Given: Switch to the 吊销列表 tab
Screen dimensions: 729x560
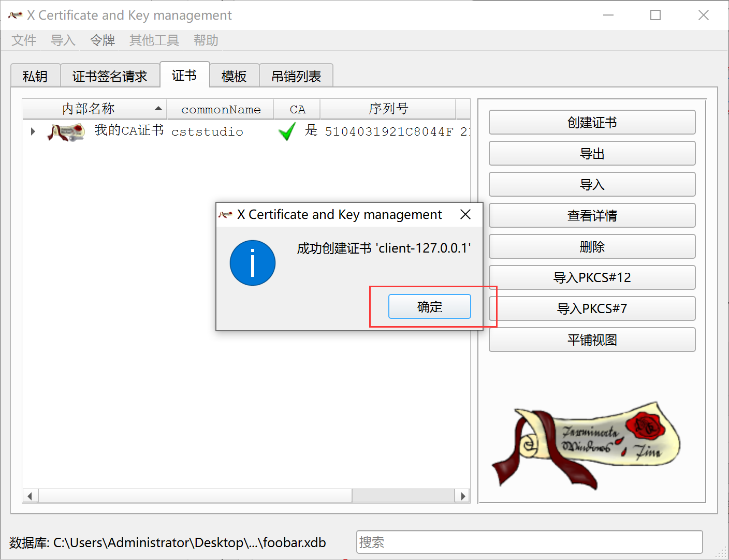Looking at the screenshot, I should pos(296,76).
